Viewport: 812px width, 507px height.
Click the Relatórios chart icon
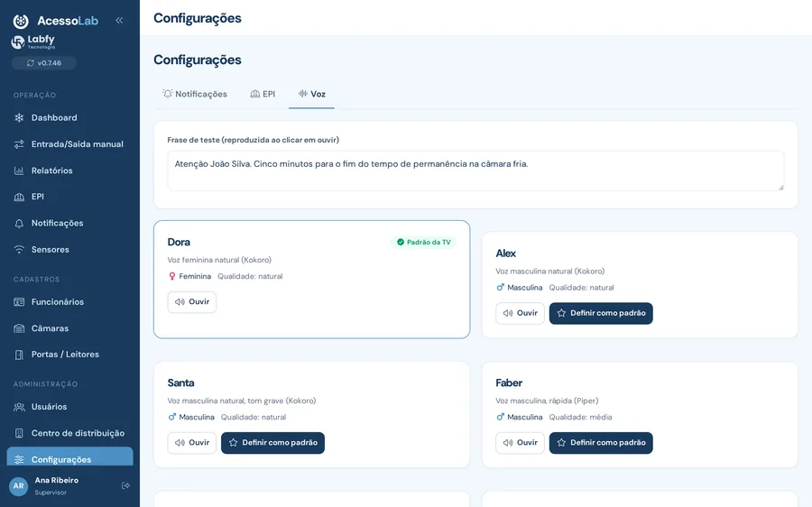pos(19,171)
